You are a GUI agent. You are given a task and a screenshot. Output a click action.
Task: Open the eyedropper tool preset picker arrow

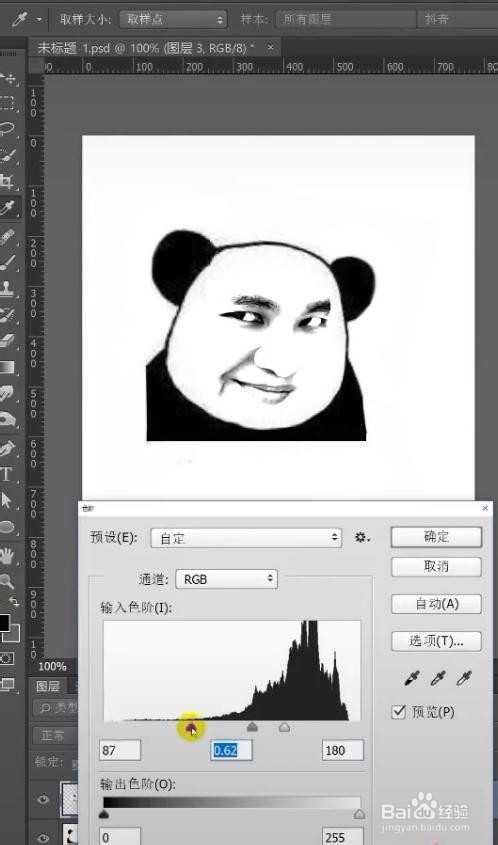[x=39, y=19]
